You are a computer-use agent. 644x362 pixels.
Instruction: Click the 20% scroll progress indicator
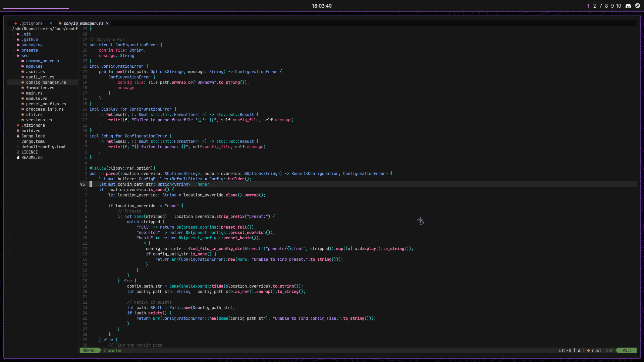(610, 351)
